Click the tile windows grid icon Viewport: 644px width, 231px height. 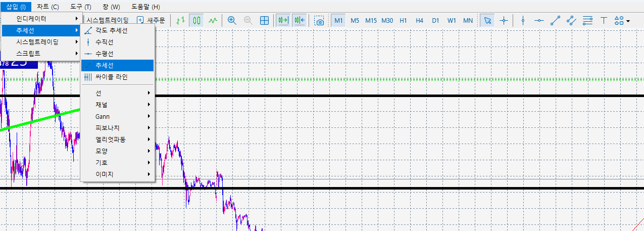point(264,21)
